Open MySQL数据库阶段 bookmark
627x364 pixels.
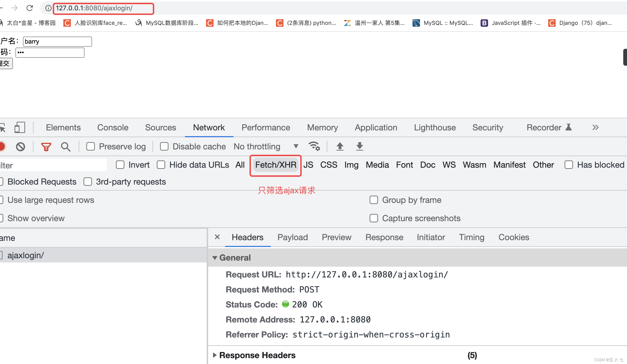[167, 23]
